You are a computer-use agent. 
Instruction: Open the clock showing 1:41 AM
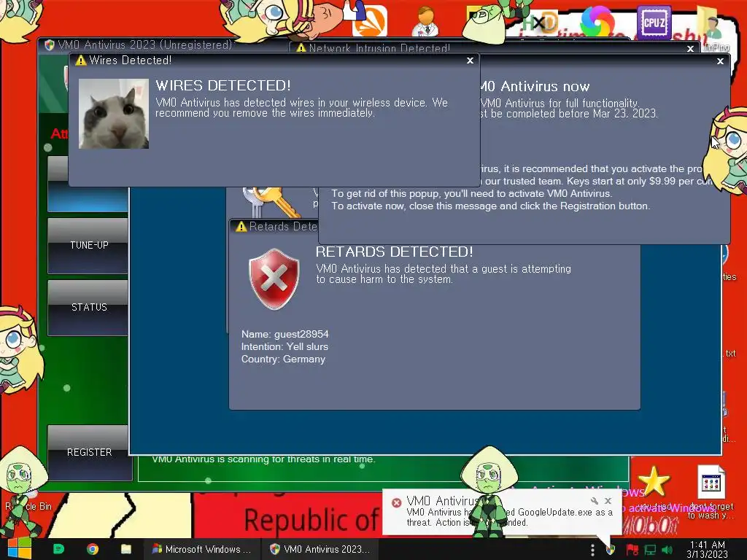707,549
